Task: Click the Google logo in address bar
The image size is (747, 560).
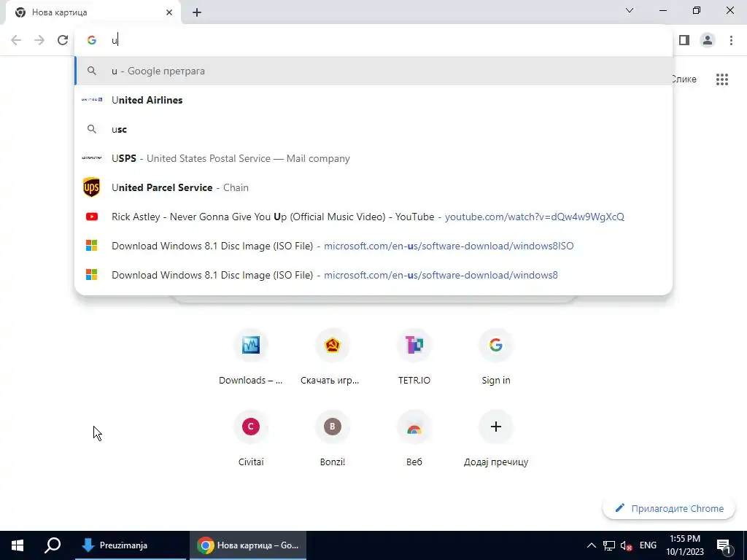Action: pos(92,40)
